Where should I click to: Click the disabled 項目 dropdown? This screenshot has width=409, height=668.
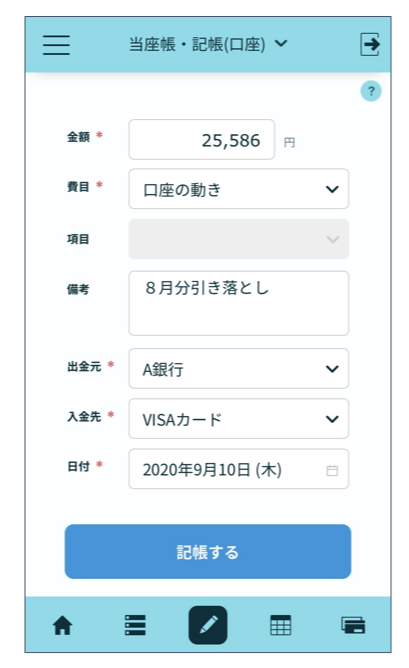[x=239, y=239]
